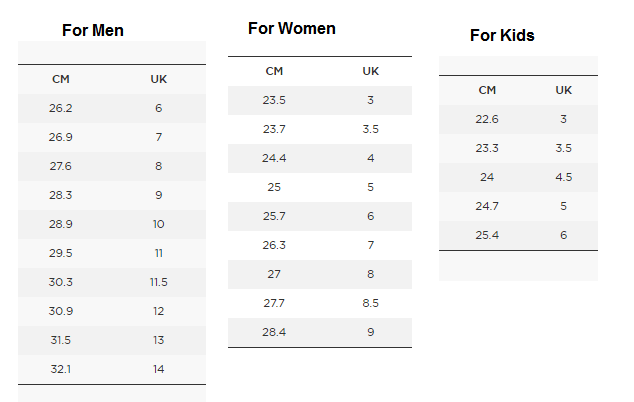The height and width of the screenshot is (402, 634).
Task: Click women's 28.4 CM value
Action: [x=274, y=332]
